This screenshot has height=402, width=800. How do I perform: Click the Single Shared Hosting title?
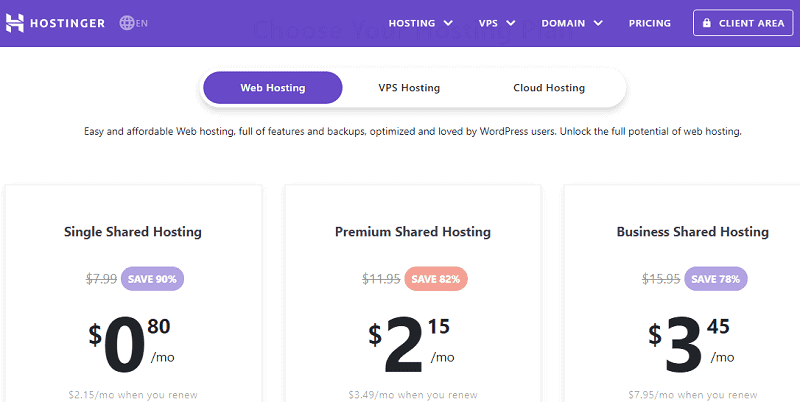[133, 232]
